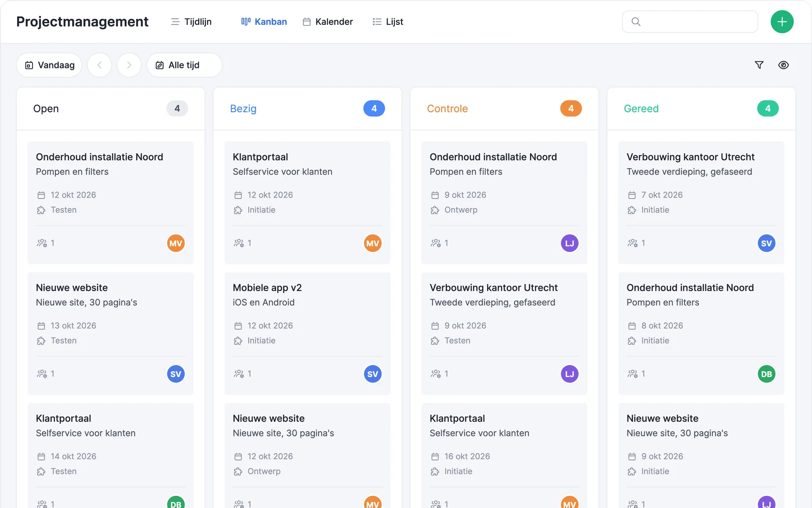Click DB avatar on Gereed's Onderhoud installatie Noord card
Viewport: 812px width, 508px height.
pos(766,374)
